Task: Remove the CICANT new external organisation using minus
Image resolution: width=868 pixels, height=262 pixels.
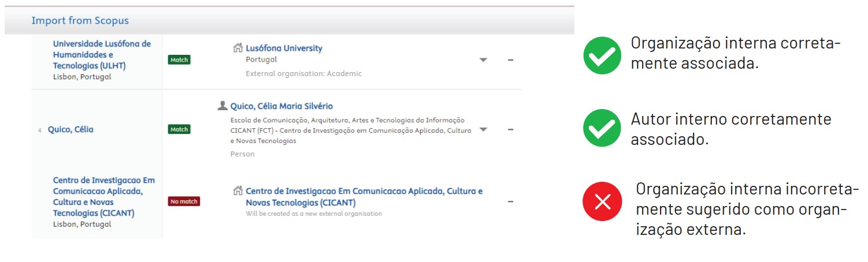Action: click(510, 202)
